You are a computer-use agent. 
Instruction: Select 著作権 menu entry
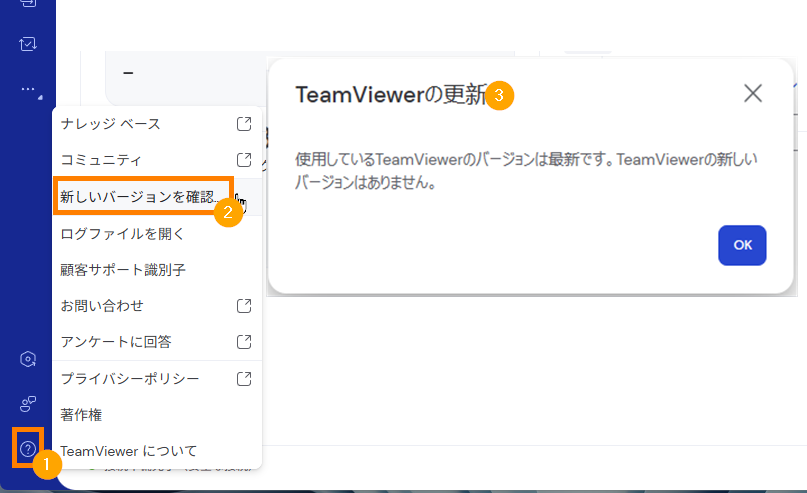[x=157, y=415]
